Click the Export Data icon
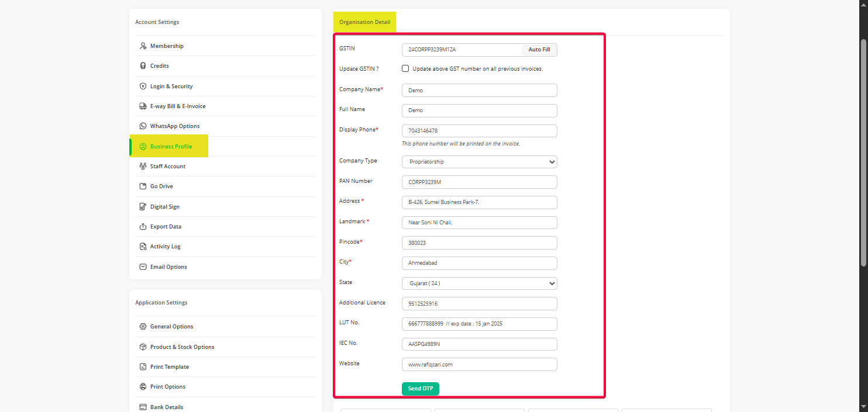Image resolution: width=868 pixels, height=412 pixels. coord(143,227)
